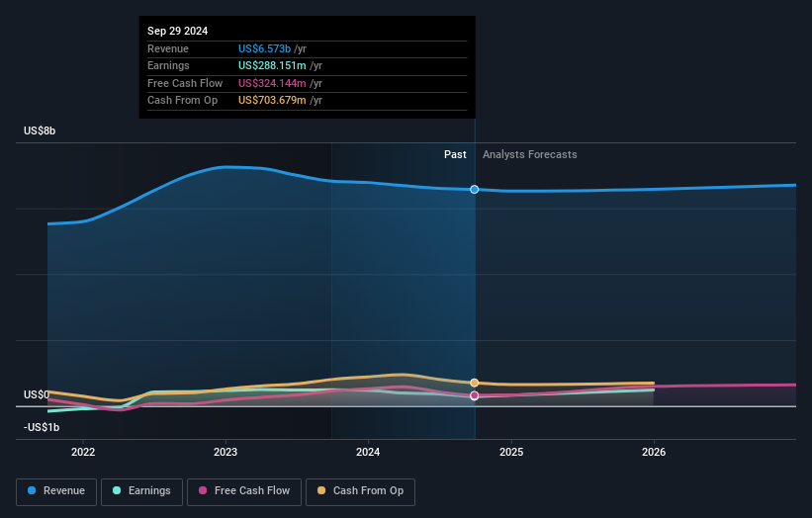Click the Cash From Op label in tooltip
The image size is (812, 518).
[x=182, y=101]
